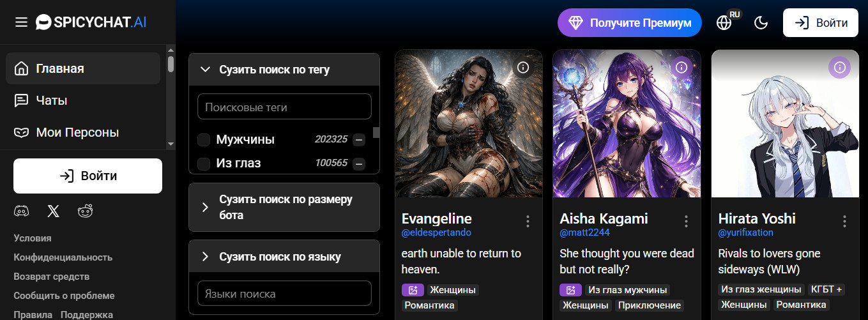This screenshot has height=320, width=868.
Task: Open the Discord social icon
Action: pos(21,211)
